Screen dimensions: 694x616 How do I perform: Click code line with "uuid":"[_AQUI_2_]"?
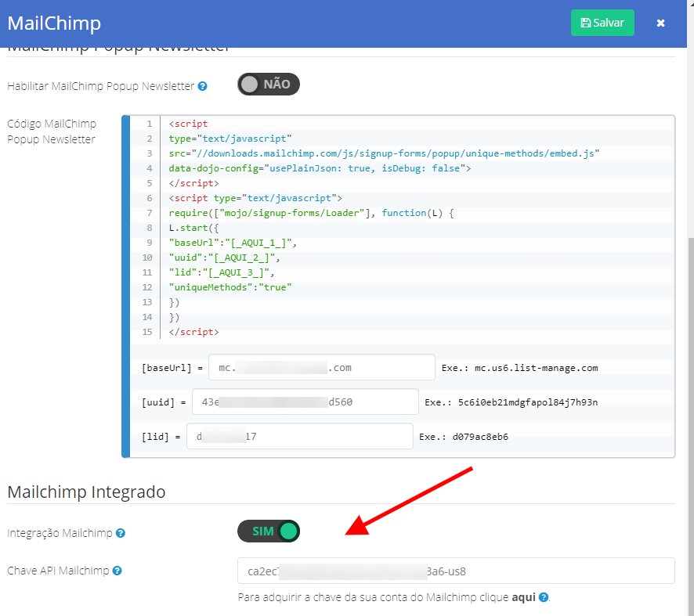pyautogui.click(x=224, y=258)
